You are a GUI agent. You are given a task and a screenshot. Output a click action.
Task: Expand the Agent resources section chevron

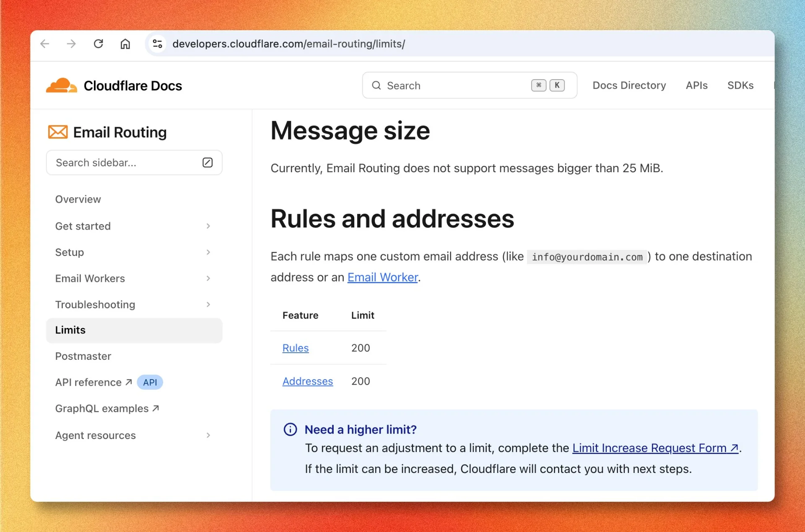pyautogui.click(x=208, y=435)
